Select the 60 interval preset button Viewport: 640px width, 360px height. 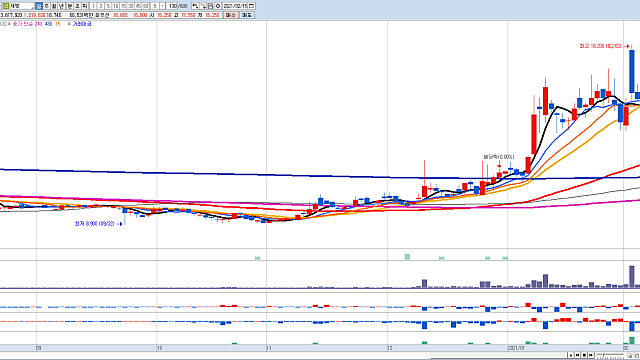(x=146, y=6)
